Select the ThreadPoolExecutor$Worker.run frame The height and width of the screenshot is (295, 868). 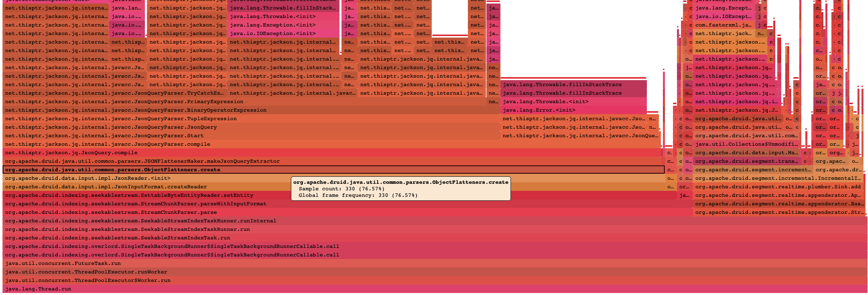(435, 280)
